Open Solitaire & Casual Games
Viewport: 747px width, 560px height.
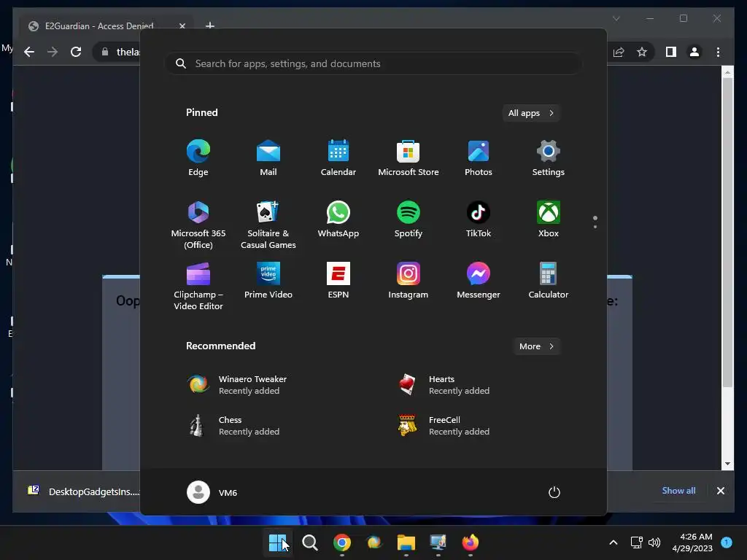coord(268,225)
